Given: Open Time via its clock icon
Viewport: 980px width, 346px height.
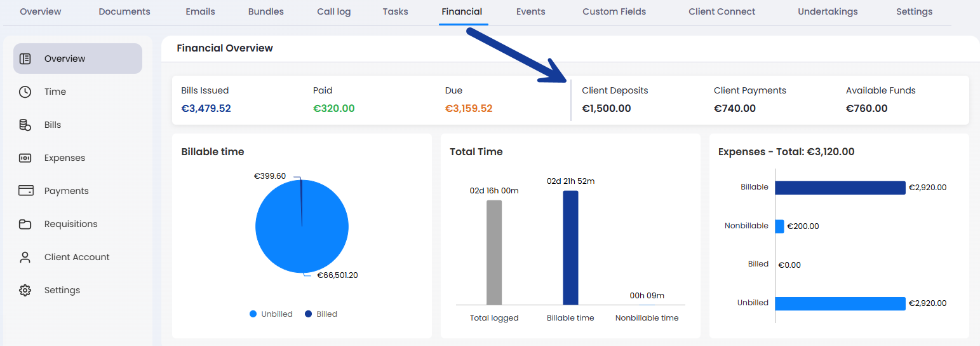Looking at the screenshot, I should [x=25, y=92].
